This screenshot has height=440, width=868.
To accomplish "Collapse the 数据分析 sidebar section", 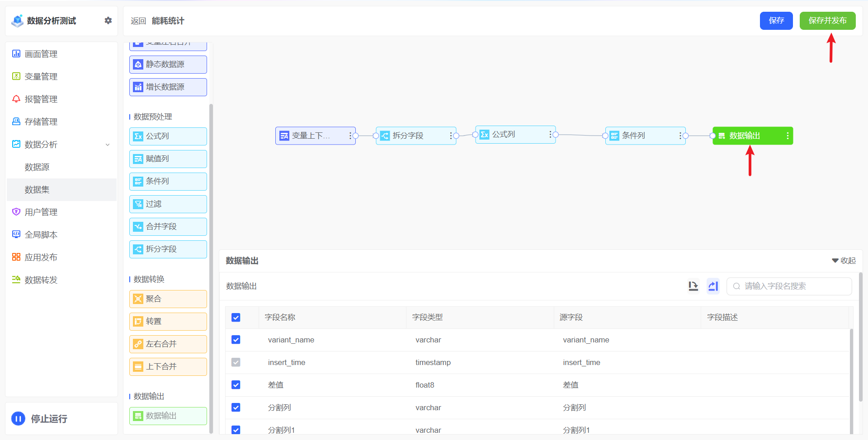I will [108, 145].
